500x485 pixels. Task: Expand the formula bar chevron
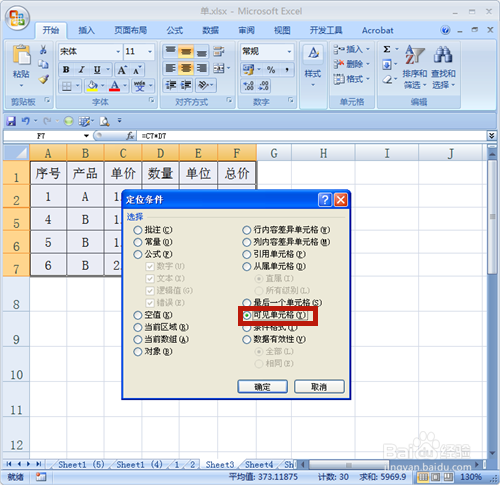pyautogui.click(x=491, y=136)
